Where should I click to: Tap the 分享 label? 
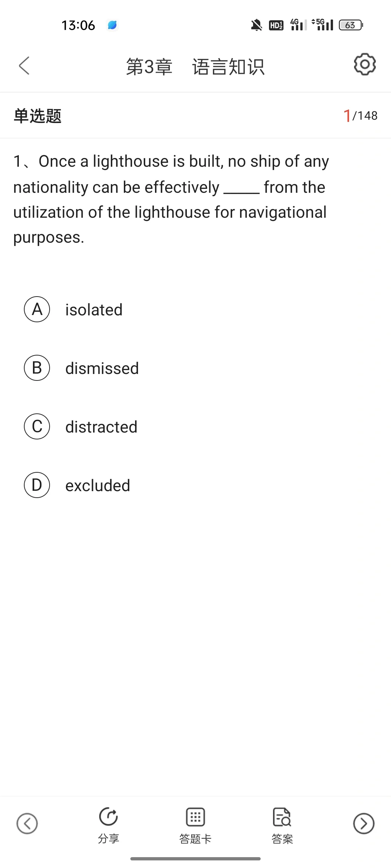[108, 838]
